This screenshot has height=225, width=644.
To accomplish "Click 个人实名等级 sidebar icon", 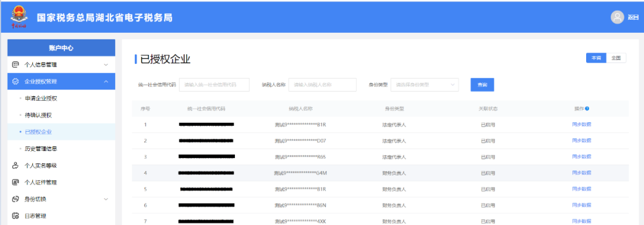I will 16,165.
